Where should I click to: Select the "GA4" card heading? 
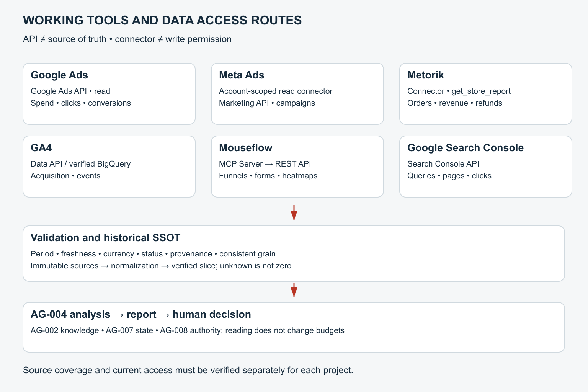[41, 148]
